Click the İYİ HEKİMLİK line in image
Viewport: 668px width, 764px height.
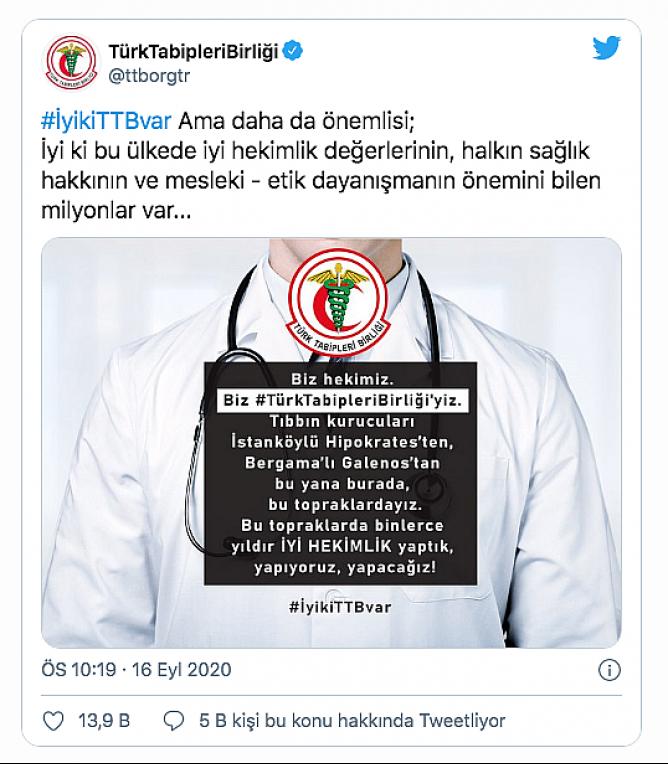342,546
